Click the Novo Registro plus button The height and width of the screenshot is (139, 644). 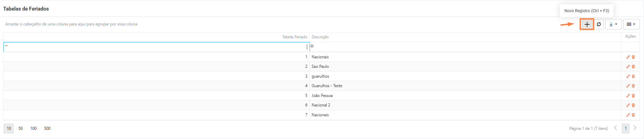coord(587,24)
